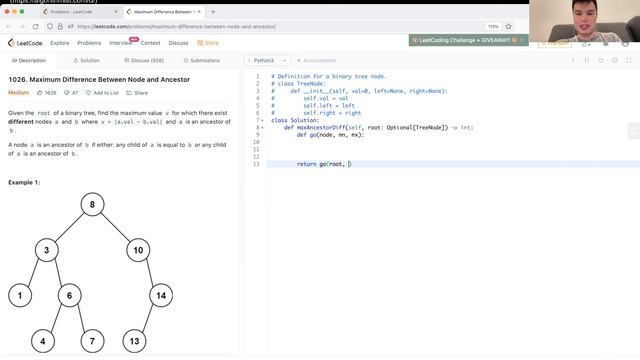Open Contest in the navigation bar
The height and width of the screenshot is (360, 640).
(150, 43)
